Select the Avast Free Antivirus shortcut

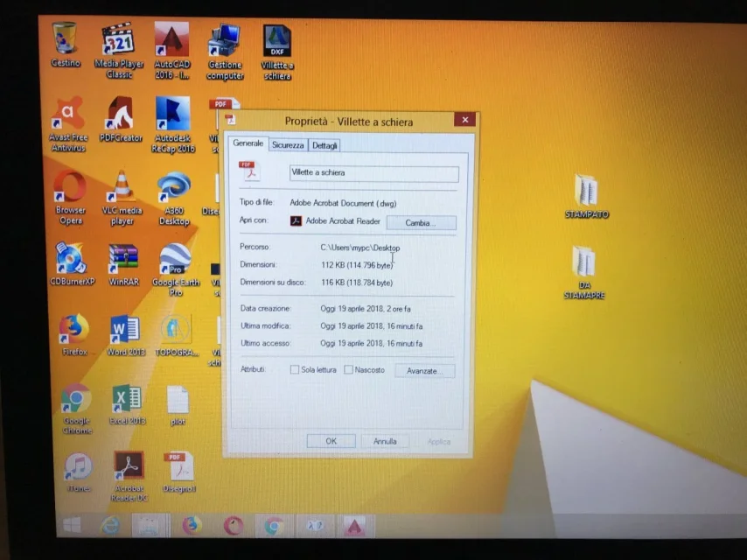68,124
